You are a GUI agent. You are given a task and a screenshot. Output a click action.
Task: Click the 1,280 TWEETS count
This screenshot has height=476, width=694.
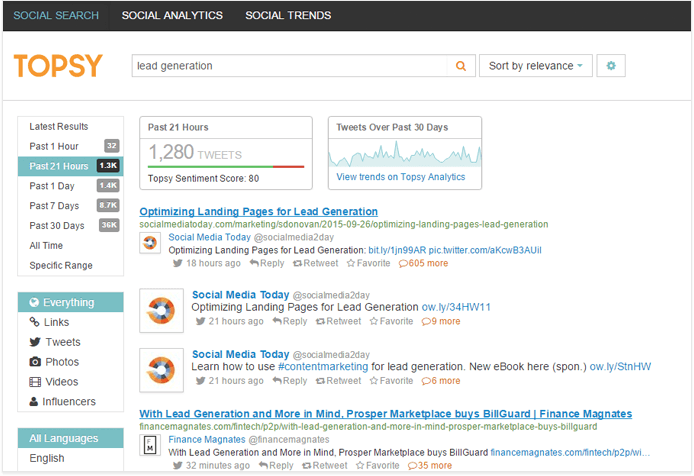pyautogui.click(x=195, y=152)
